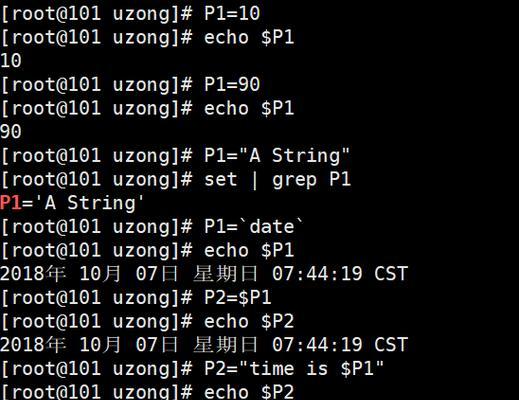Click the P1=`date` command
The width and height of the screenshot is (519, 400).
click(x=254, y=227)
